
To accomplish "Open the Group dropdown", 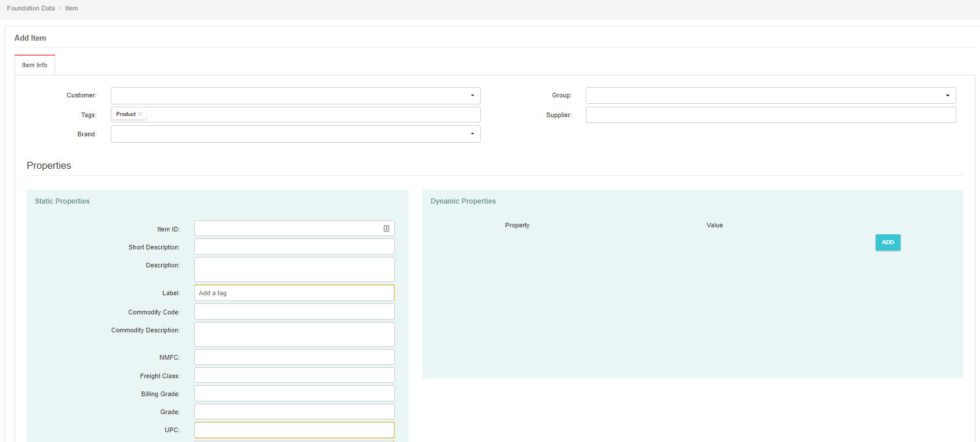I will pos(771,96).
